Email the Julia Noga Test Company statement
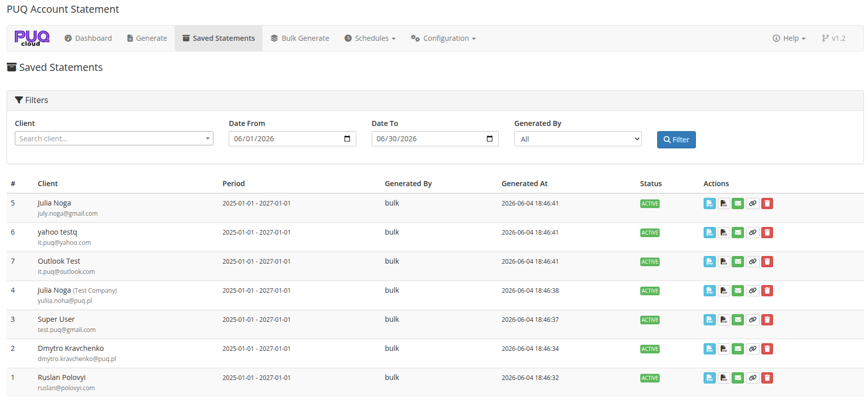This screenshot has height=408, width=868. (738, 291)
